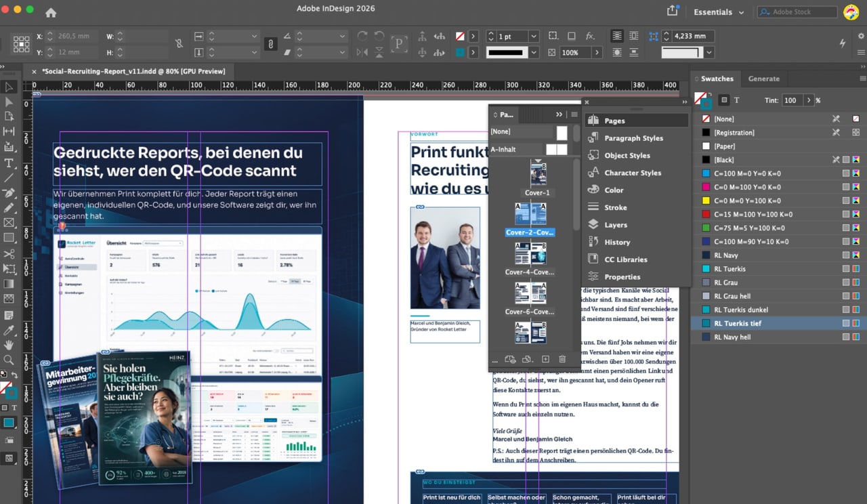
Task: Choose the Scissors tool in the toolbox
Action: tap(9, 254)
